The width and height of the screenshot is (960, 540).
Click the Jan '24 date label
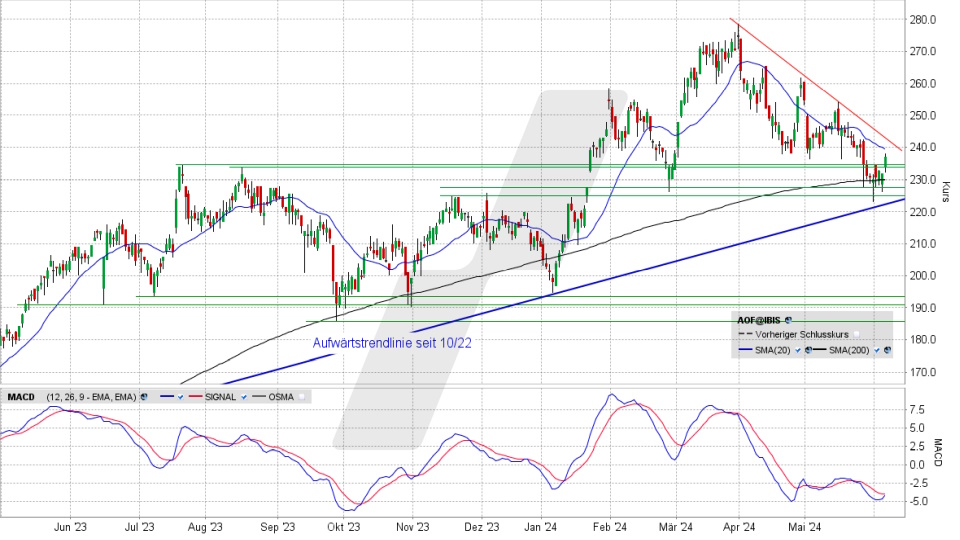pyautogui.click(x=542, y=527)
